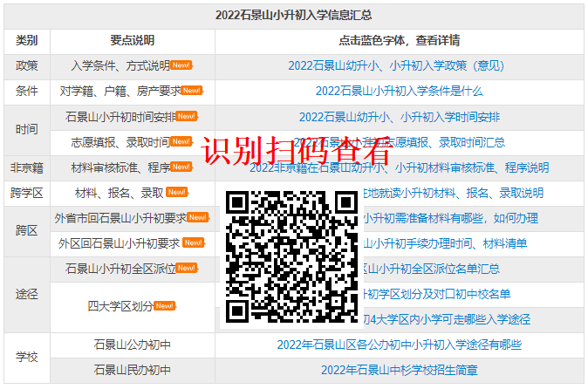Image resolution: width=588 pixels, height=389 pixels.
Task: Click the header 点击蓝色字体，查看详情
Action: pyautogui.click(x=400, y=40)
